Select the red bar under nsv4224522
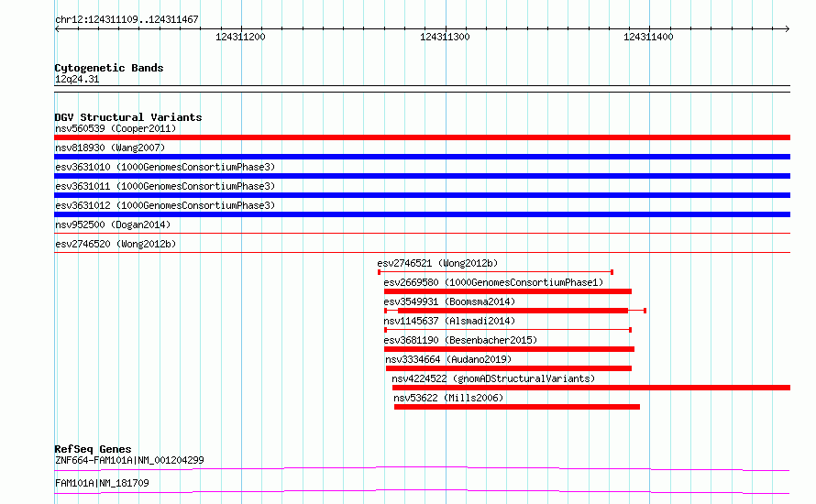Image resolution: width=816 pixels, height=504 pixels. coord(591,388)
